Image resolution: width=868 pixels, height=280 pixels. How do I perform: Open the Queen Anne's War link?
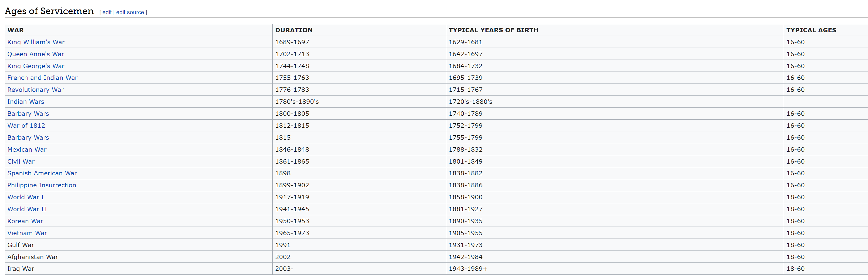pos(36,54)
